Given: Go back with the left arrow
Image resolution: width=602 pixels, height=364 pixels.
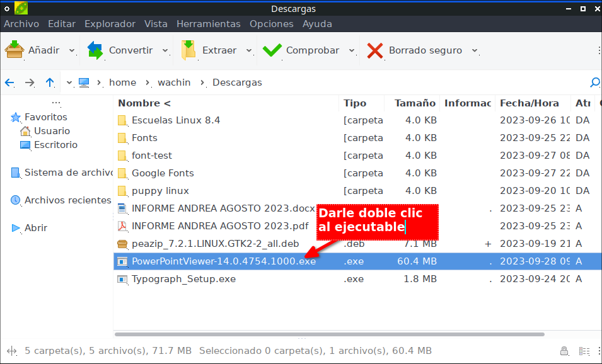Looking at the screenshot, I should [9, 82].
